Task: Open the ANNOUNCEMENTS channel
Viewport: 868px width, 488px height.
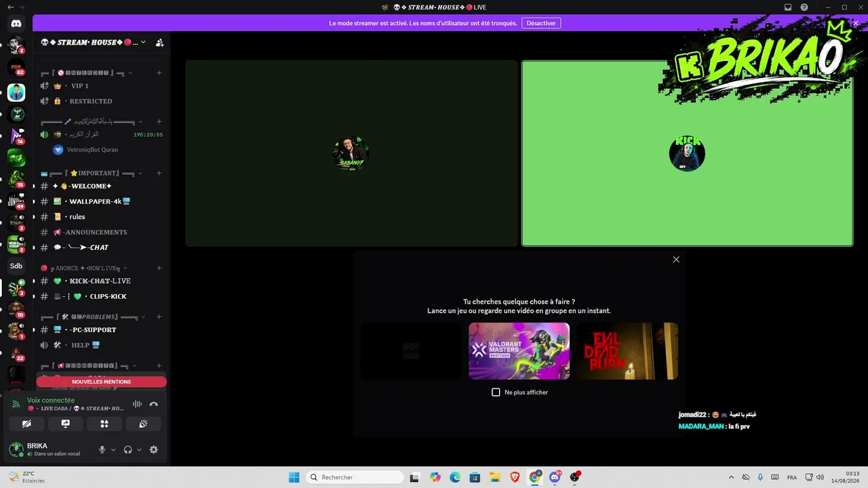Action: (101, 232)
